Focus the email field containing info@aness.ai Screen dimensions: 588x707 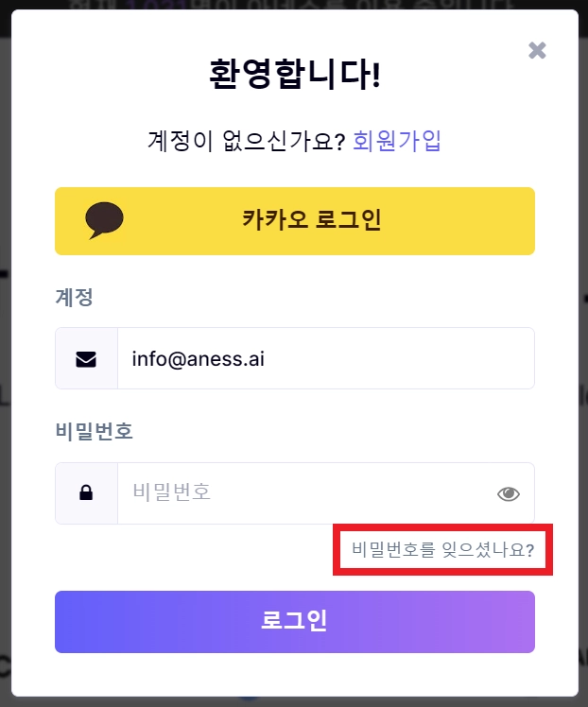[321, 359]
